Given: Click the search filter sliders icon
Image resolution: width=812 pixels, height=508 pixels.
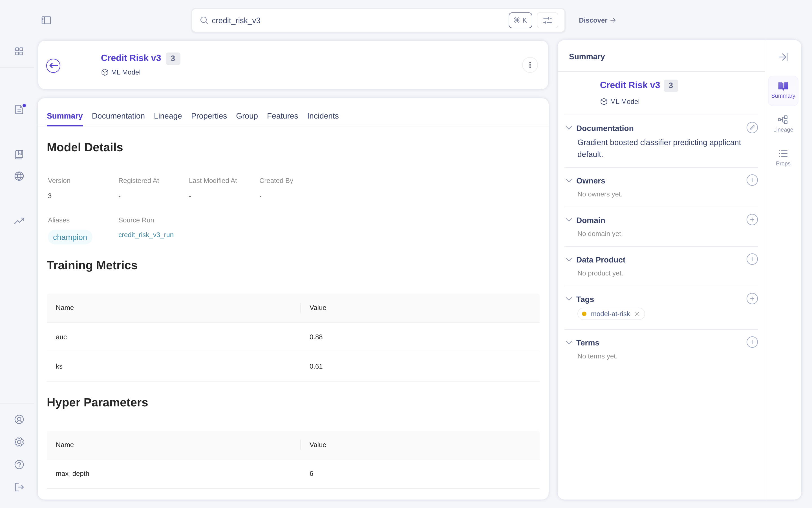Looking at the screenshot, I should (547, 21).
